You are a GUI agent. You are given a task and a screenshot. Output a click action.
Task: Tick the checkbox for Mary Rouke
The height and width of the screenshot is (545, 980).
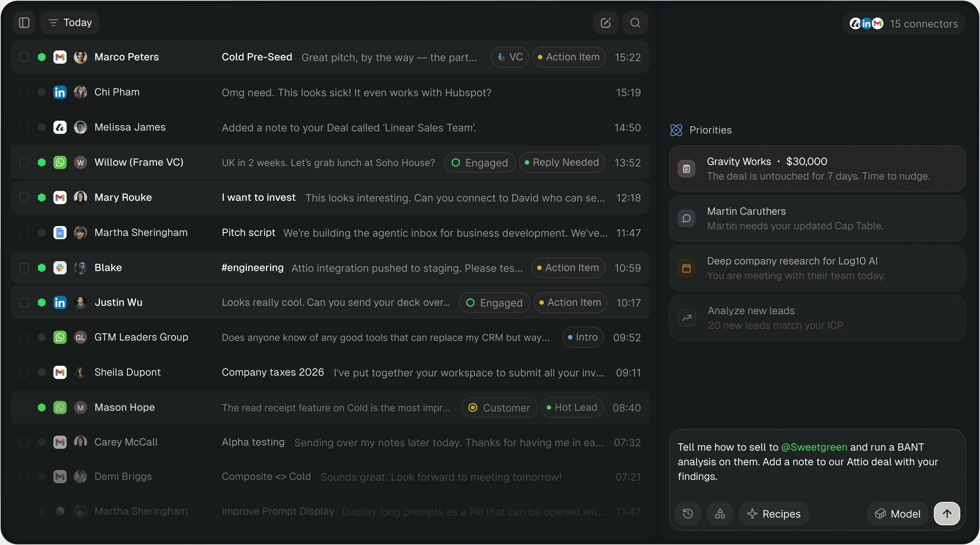[24, 197]
